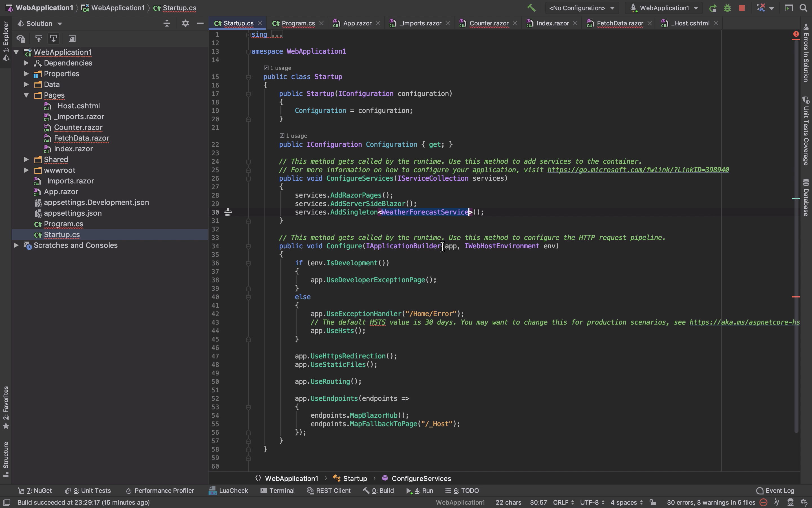Open the Search Everywhere magnifier

tap(804, 8)
